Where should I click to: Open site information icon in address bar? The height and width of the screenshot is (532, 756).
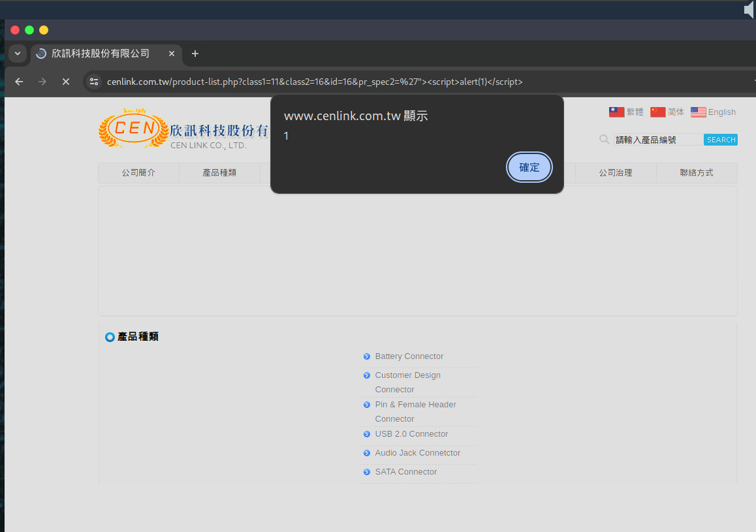coord(94,82)
